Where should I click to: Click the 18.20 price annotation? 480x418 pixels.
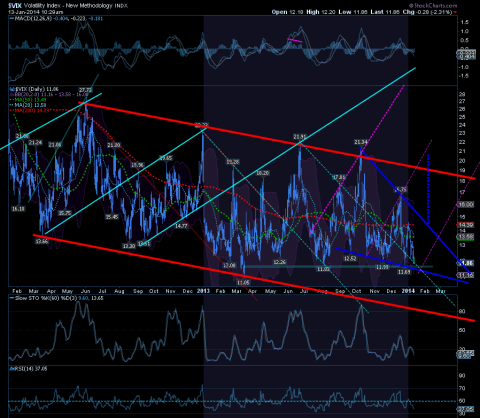[x=263, y=173]
